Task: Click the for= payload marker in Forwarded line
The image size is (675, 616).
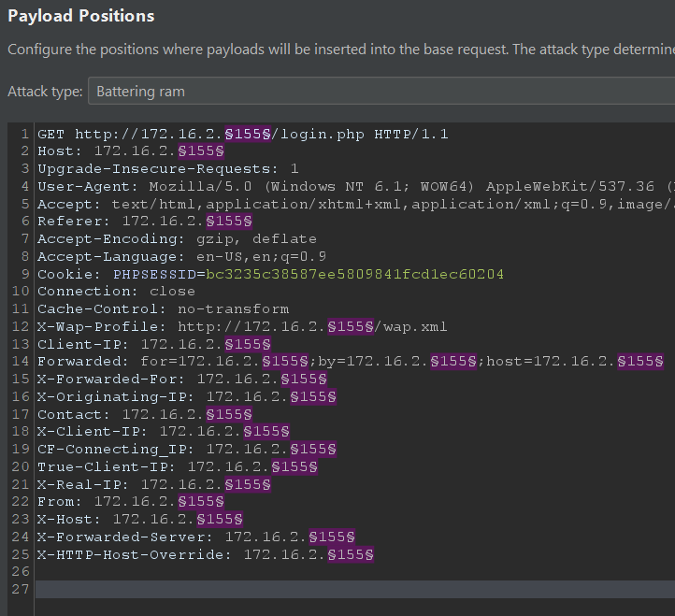Action: [x=285, y=361]
